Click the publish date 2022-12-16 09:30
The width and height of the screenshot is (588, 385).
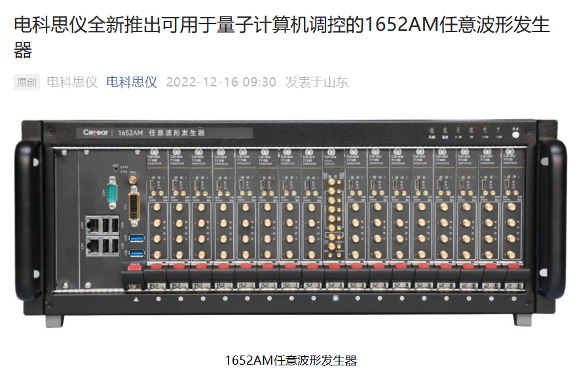[x=221, y=82]
